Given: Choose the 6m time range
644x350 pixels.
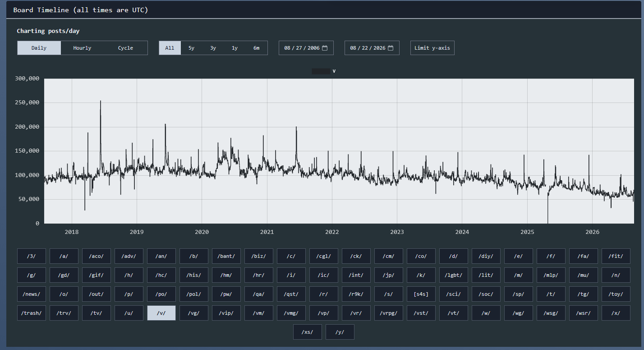Looking at the screenshot, I should 256,48.
